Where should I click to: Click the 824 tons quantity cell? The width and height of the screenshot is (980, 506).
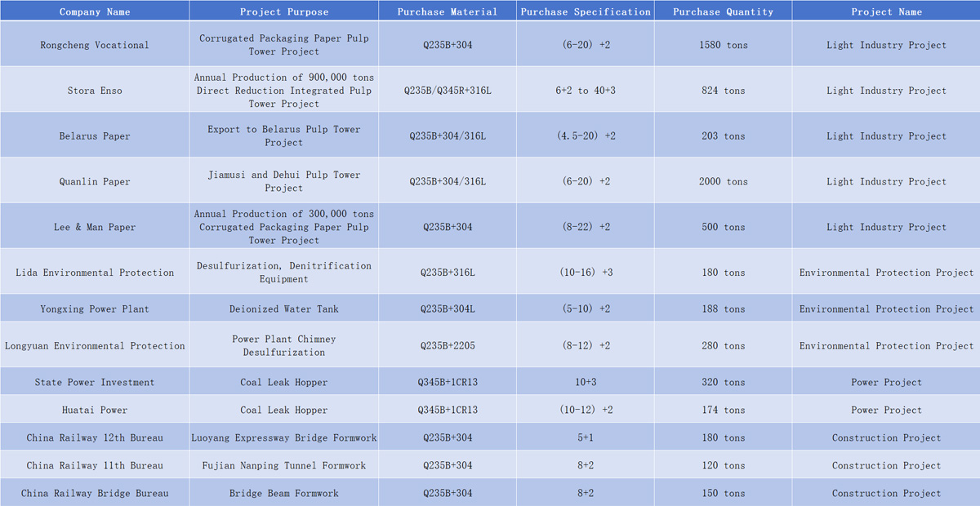[724, 91]
